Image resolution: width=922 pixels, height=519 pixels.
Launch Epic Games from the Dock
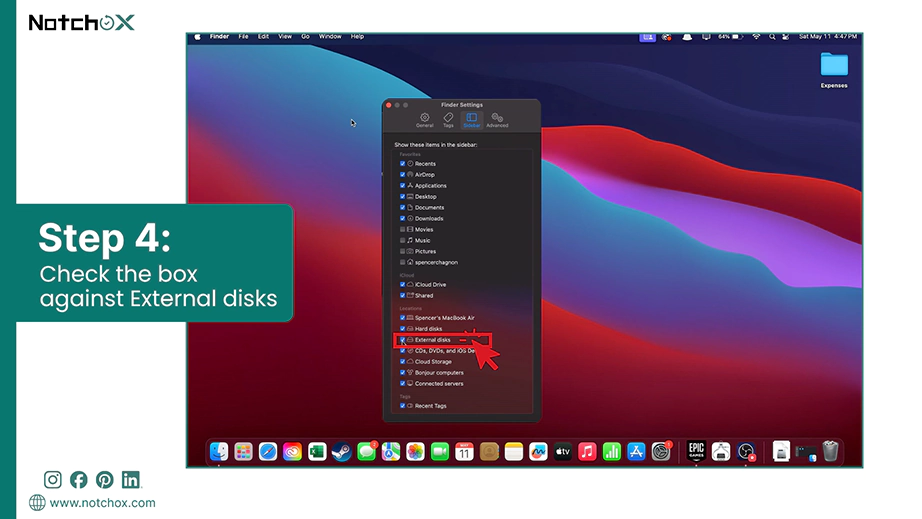pyautogui.click(x=696, y=451)
